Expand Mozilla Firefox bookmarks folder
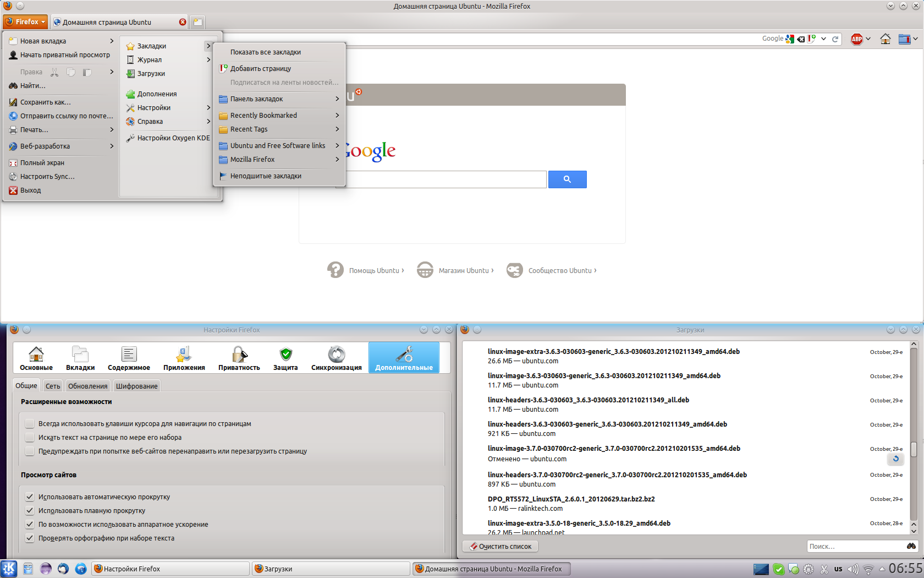The height and width of the screenshot is (578, 924). tap(279, 160)
